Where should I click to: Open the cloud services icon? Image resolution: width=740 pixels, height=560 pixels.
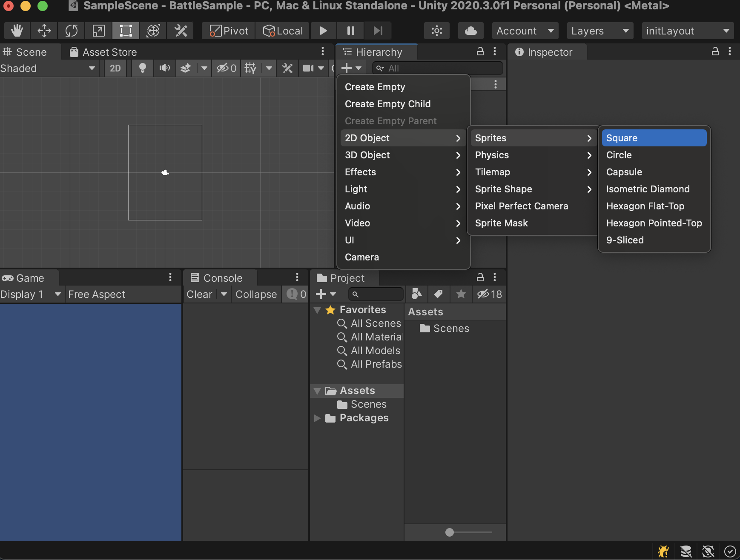coord(470,31)
